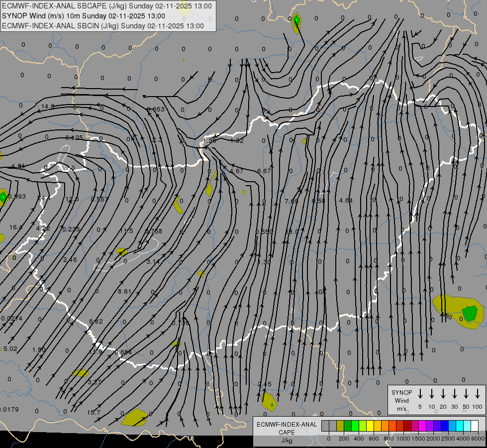Select the bright magenta CAPE legend swatch
The image size is (487, 448).
pos(422,426)
